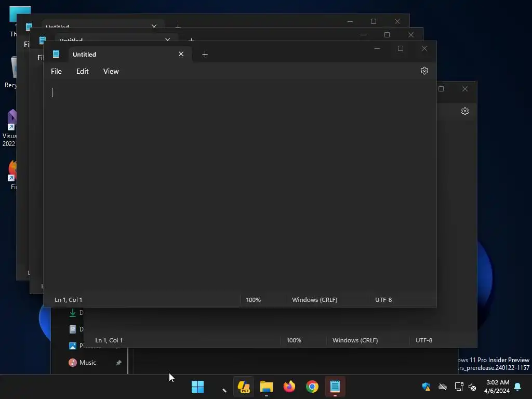Open clock and date 3:02 AM
This screenshot has height=399, width=532.
[497, 387]
